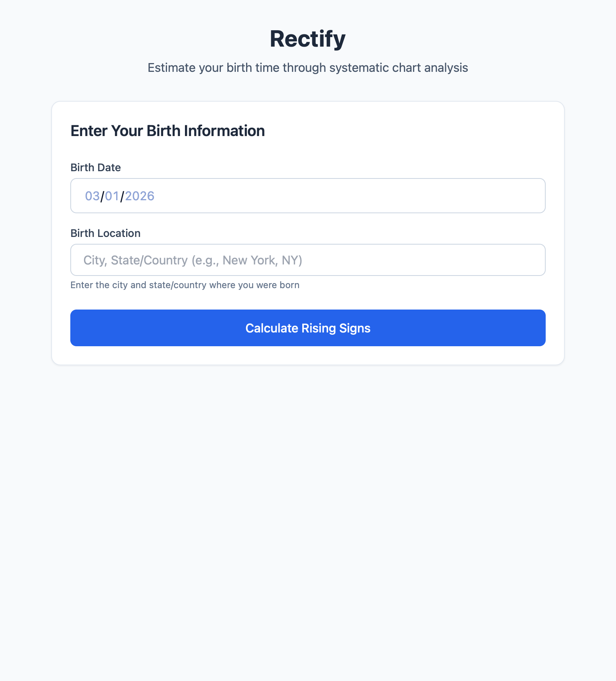Viewport: 616px width, 681px height.
Task: Click the slash between day and year
Action: click(x=122, y=196)
